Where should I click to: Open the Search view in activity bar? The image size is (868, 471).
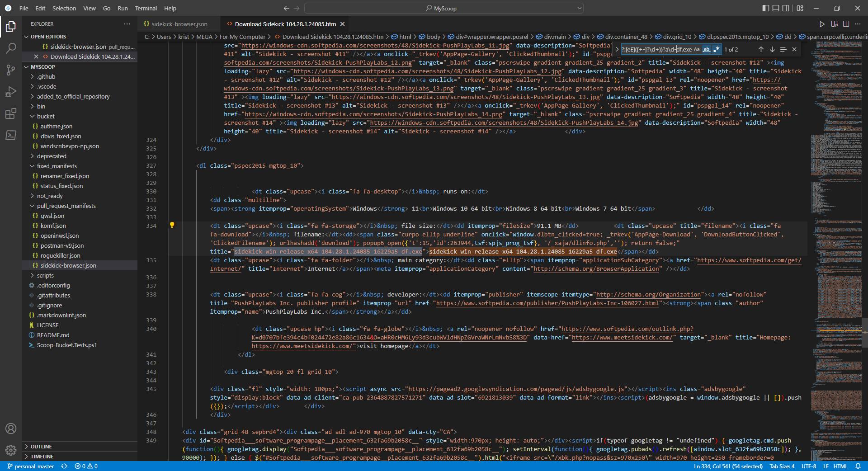(x=11, y=48)
